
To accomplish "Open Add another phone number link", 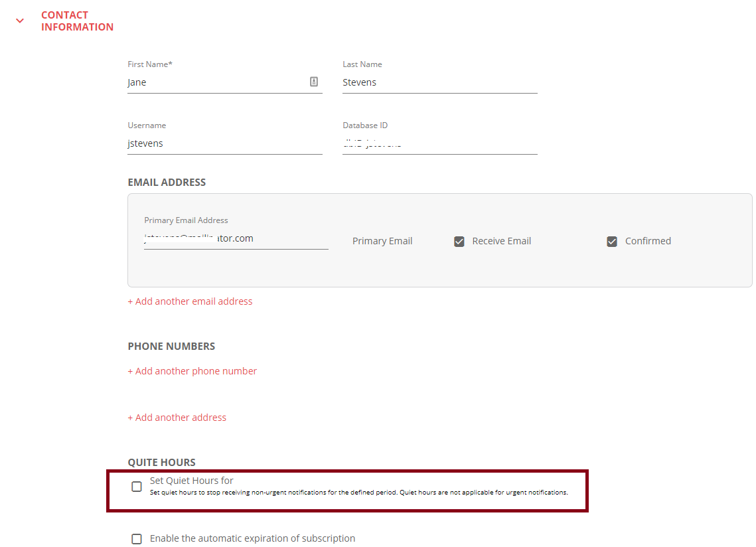I will point(192,371).
